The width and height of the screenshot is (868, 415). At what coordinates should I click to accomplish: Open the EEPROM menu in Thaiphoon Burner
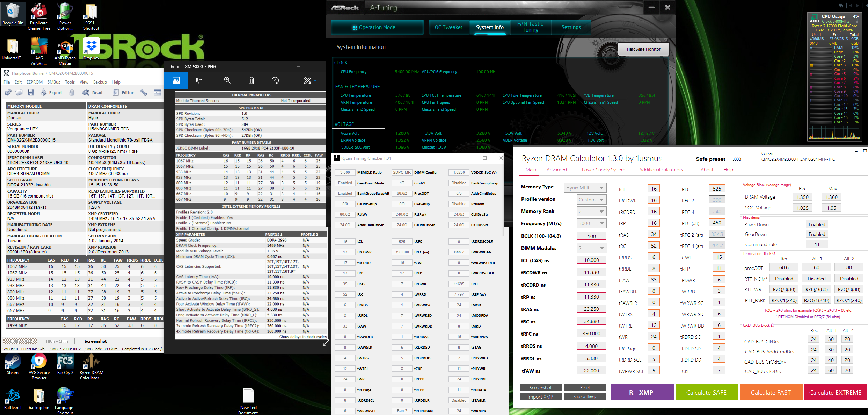tap(35, 82)
